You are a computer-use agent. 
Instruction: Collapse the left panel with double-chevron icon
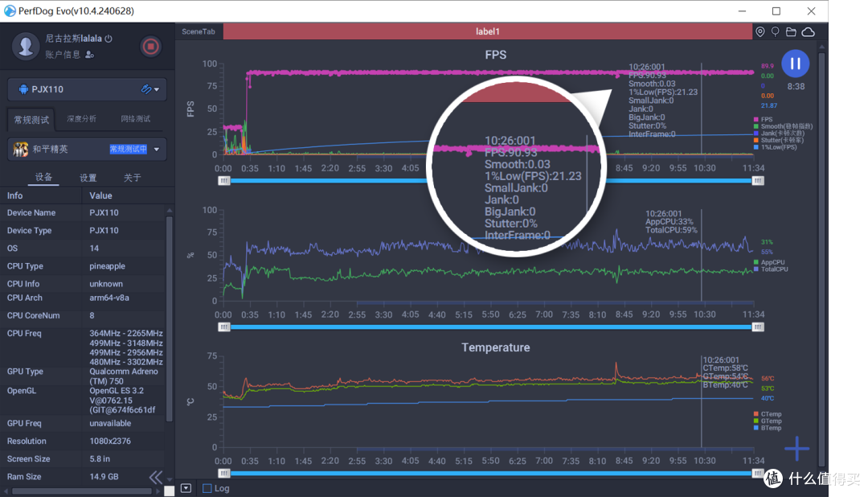coord(155,478)
